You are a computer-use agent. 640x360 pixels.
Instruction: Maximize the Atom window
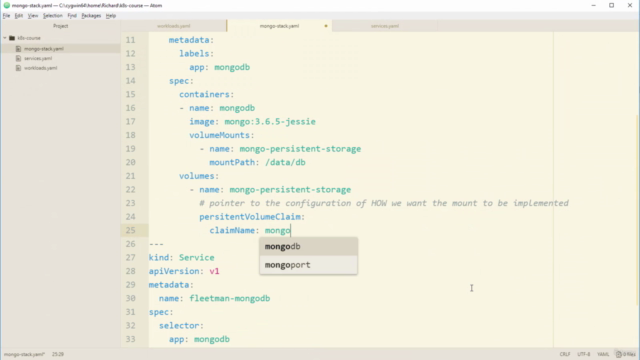(611, 5)
